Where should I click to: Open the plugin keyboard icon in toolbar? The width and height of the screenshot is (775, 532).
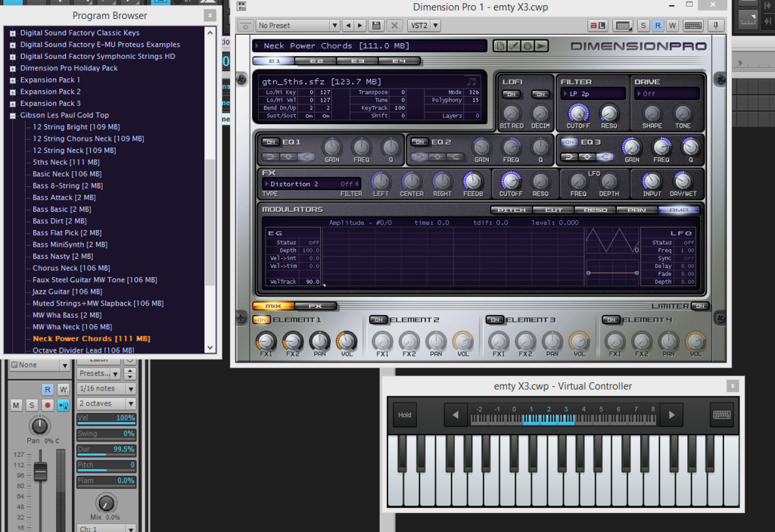pos(692,26)
